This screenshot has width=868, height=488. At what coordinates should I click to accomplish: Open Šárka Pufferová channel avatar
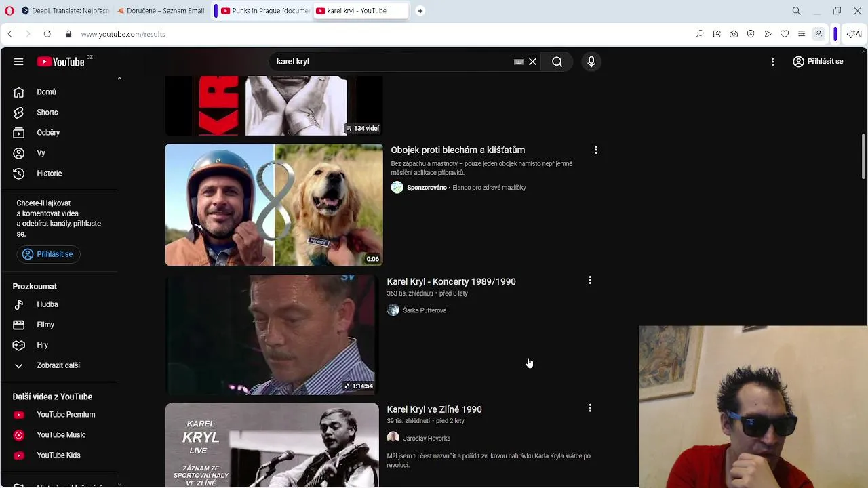393,310
